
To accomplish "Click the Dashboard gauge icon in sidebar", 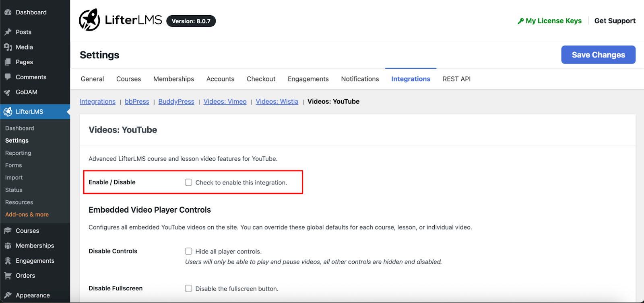I will pos(8,12).
